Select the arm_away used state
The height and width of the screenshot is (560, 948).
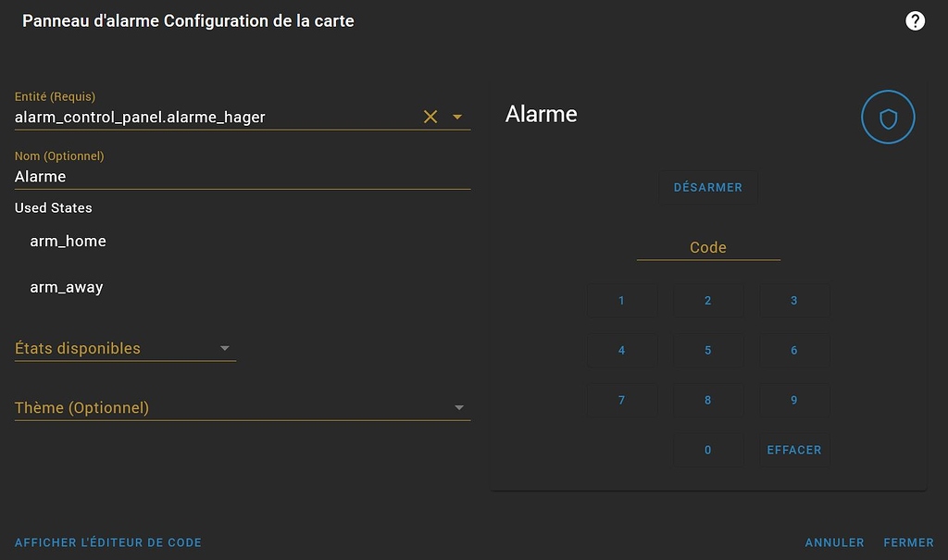[x=67, y=287]
